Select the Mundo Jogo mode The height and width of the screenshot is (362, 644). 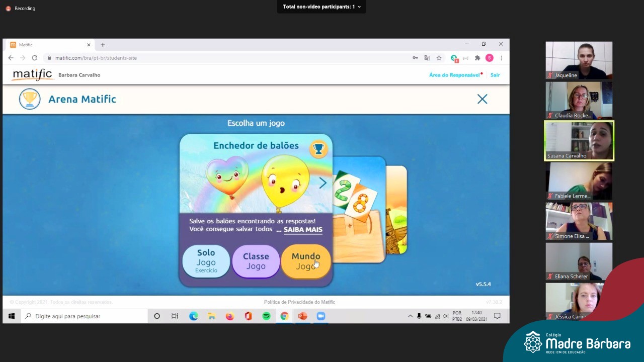point(305,261)
